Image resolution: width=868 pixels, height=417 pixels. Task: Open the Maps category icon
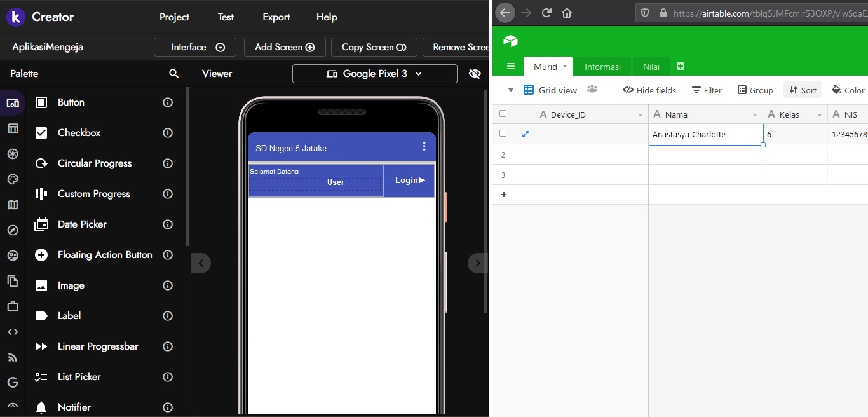click(x=13, y=205)
